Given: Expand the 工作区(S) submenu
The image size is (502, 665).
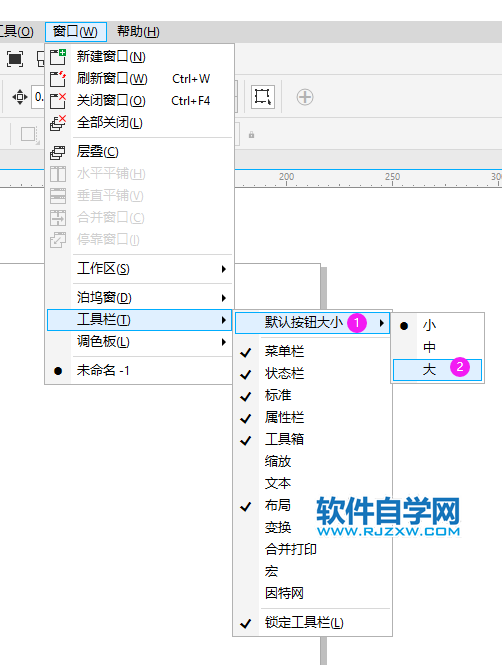Looking at the screenshot, I should point(139,269).
